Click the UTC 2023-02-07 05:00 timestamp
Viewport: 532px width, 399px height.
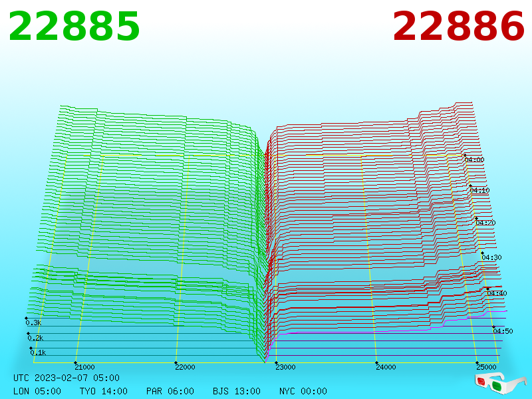click(x=66, y=378)
